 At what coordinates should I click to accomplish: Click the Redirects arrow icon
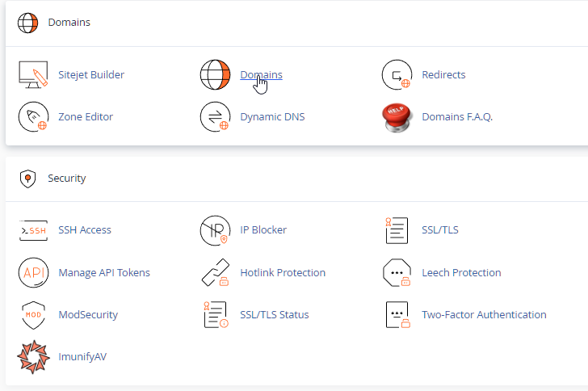click(397, 74)
